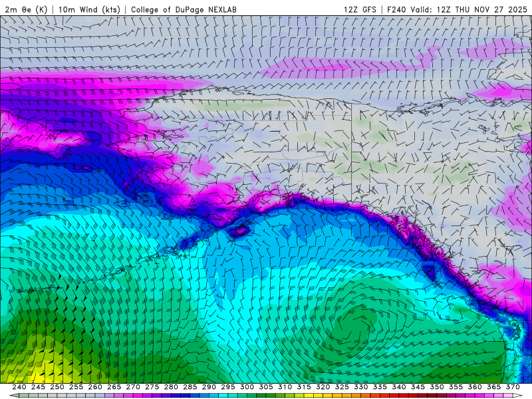Screen dimensions: 532x399
Task: Click the "12Z THU NOV 27 2025" valid time
Action: point(481,9)
